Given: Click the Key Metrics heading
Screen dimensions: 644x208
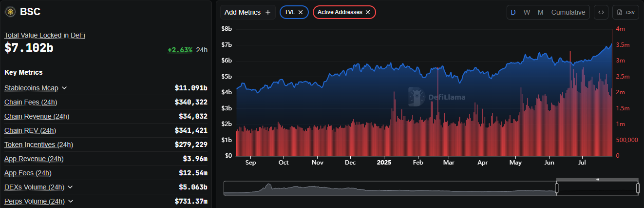Looking at the screenshot, I should [x=23, y=72].
